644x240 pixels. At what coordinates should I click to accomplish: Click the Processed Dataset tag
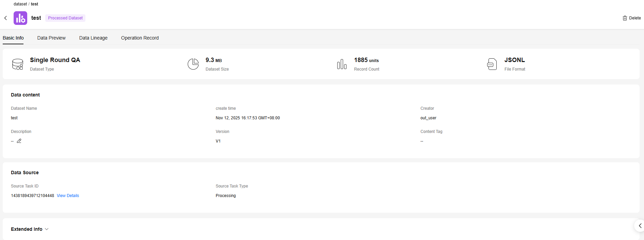(65, 18)
